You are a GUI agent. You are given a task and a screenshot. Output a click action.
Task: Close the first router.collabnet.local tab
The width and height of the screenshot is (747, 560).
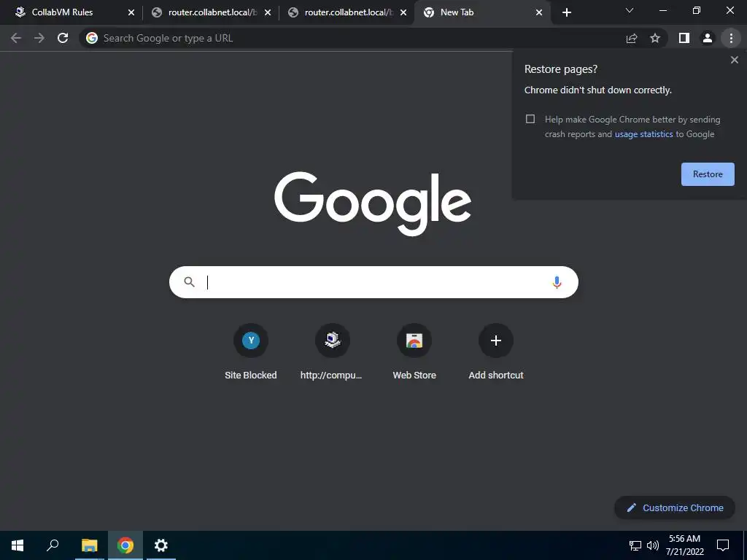pyautogui.click(x=268, y=12)
